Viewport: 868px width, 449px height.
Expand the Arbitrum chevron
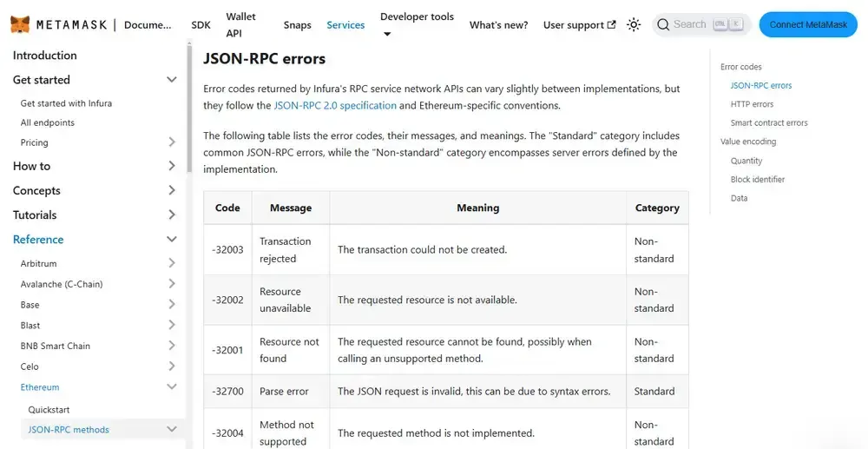pos(172,263)
